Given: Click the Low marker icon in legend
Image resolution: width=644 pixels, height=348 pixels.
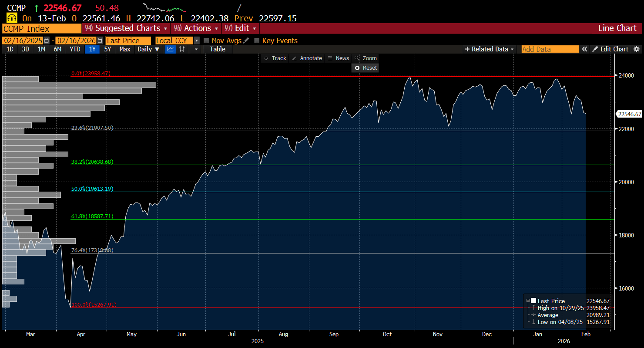Looking at the screenshot, I should 533,322.
